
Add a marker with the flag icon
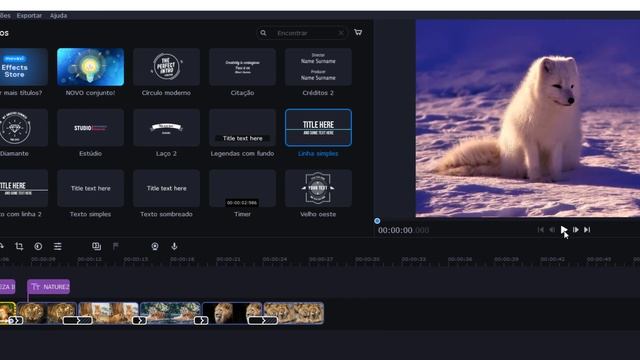coord(116,246)
